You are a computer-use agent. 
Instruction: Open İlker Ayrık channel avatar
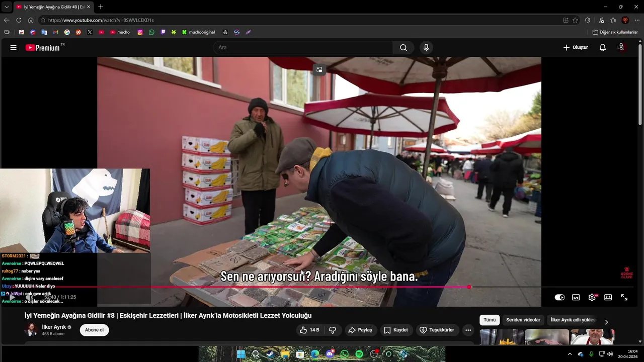(31, 330)
